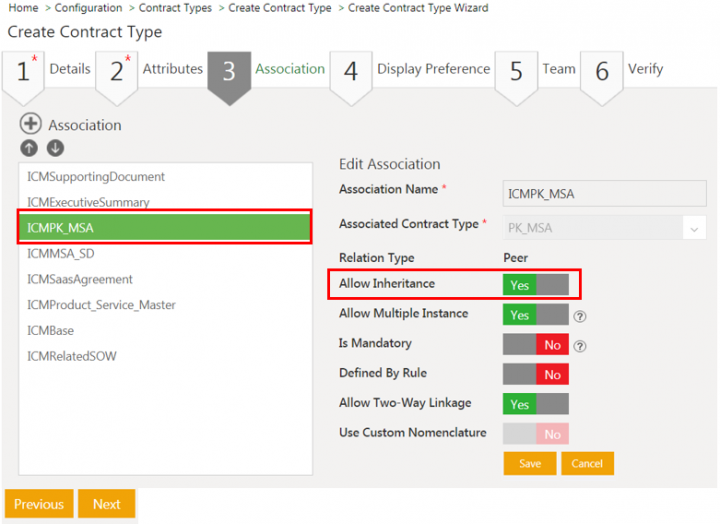Expand the Associated Contract Type dropdown
The image size is (720, 524).
(693, 229)
